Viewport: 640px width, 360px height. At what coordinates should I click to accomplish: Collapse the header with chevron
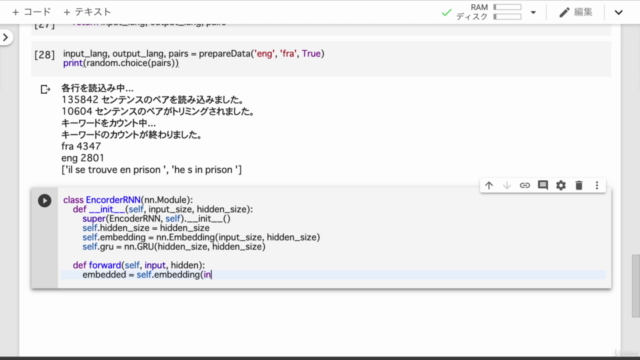click(x=619, y=12)
